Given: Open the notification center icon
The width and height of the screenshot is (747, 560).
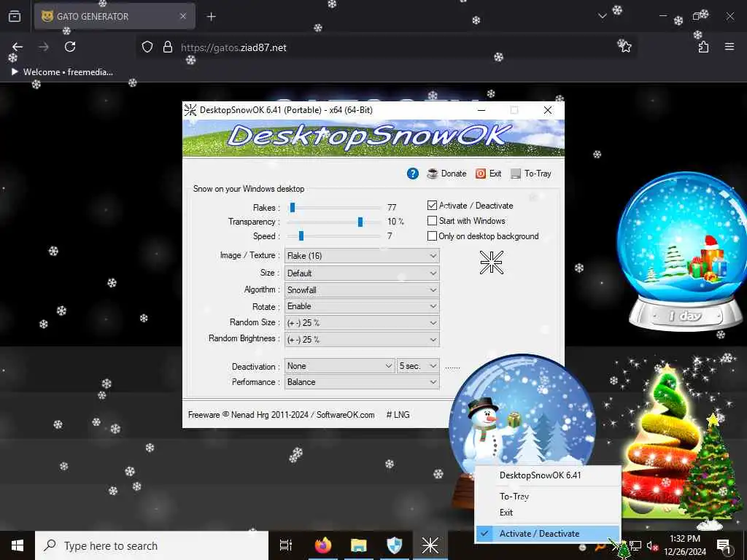Looking at the screenshot, I should pyautogui.click(x=724, y=545).
